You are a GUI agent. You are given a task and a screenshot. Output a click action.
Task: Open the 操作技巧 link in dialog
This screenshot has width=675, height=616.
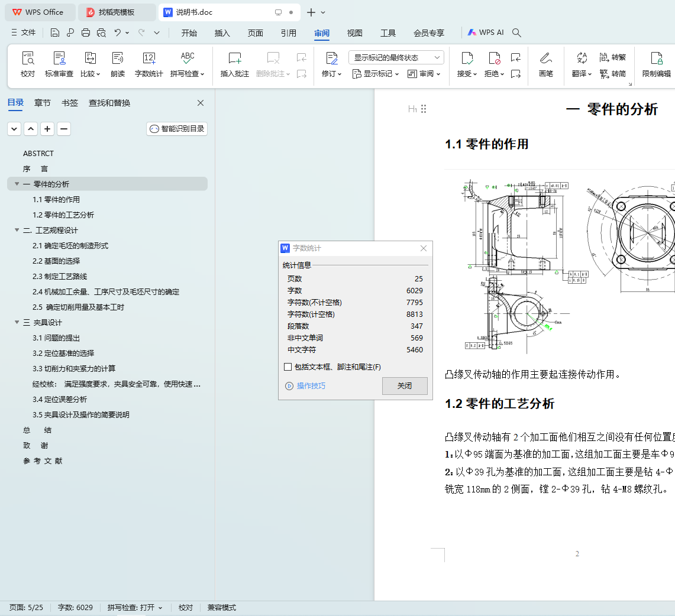click(x=311, y=386)
